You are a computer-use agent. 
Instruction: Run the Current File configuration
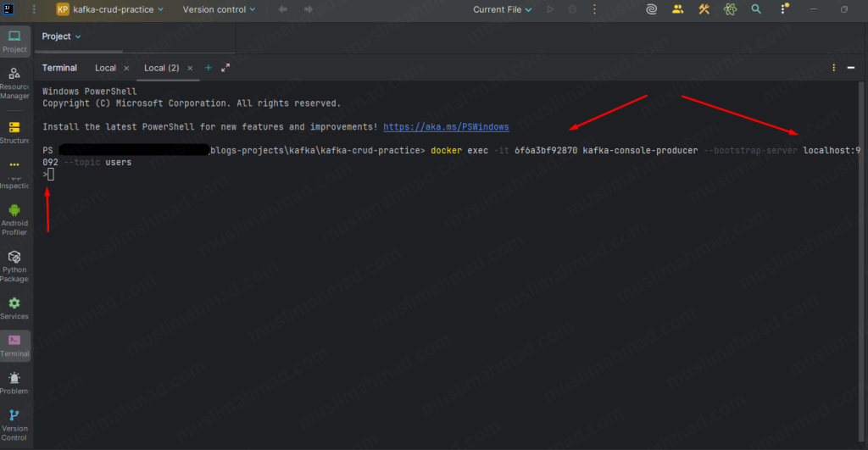coord(550,9)
